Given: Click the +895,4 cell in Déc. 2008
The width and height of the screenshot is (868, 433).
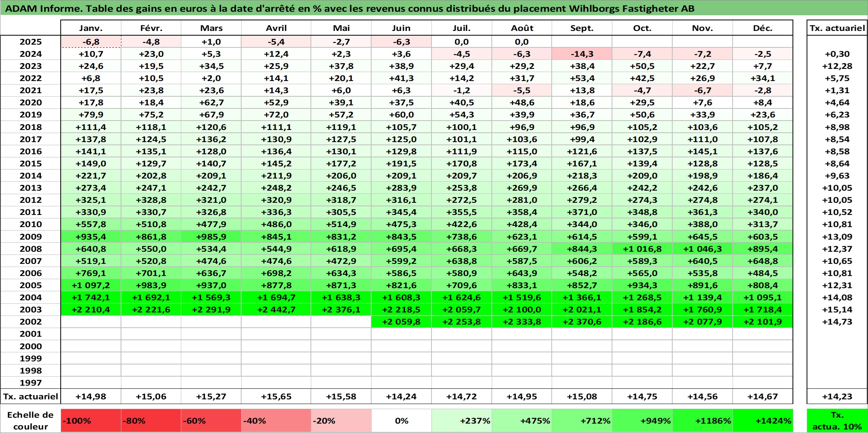Looking at the screenshot, I should 763,249.
